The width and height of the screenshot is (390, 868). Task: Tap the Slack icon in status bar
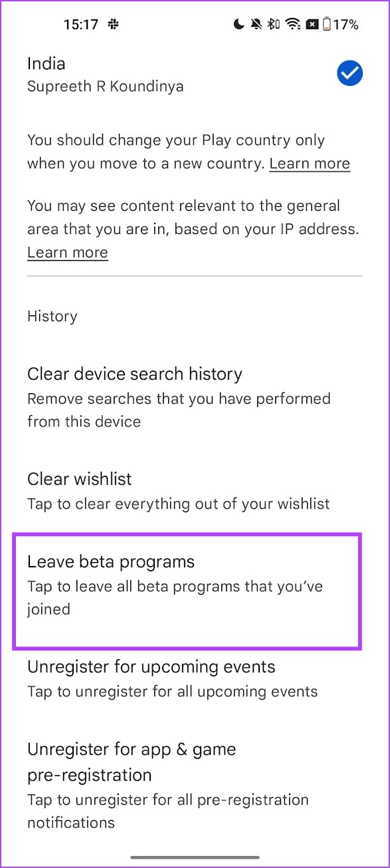coord(114,25)
